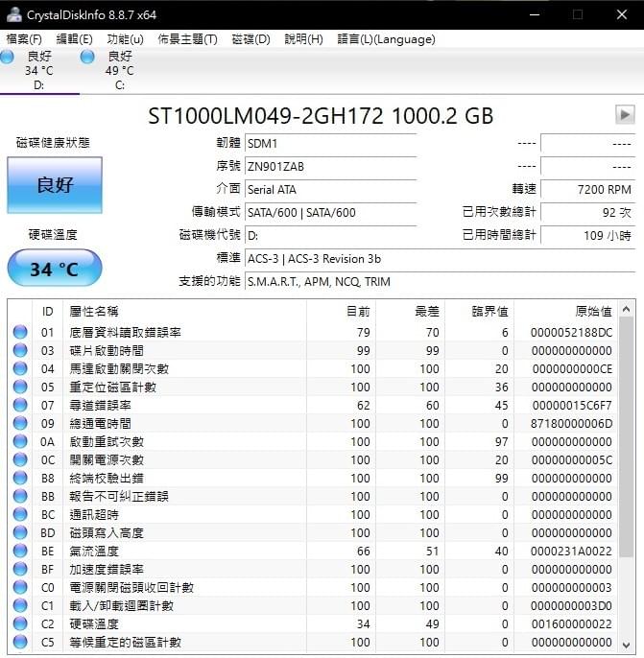644x658 pixels.
Task: Click the status icon for attribute C1
Action: 20,605
